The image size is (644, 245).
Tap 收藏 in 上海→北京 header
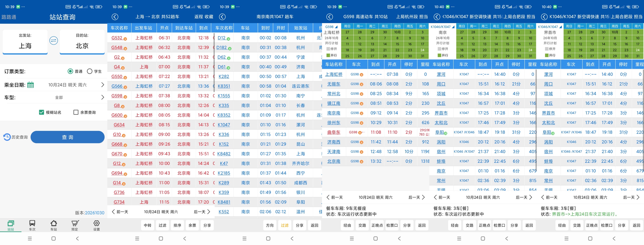click(x=209, y=17)
